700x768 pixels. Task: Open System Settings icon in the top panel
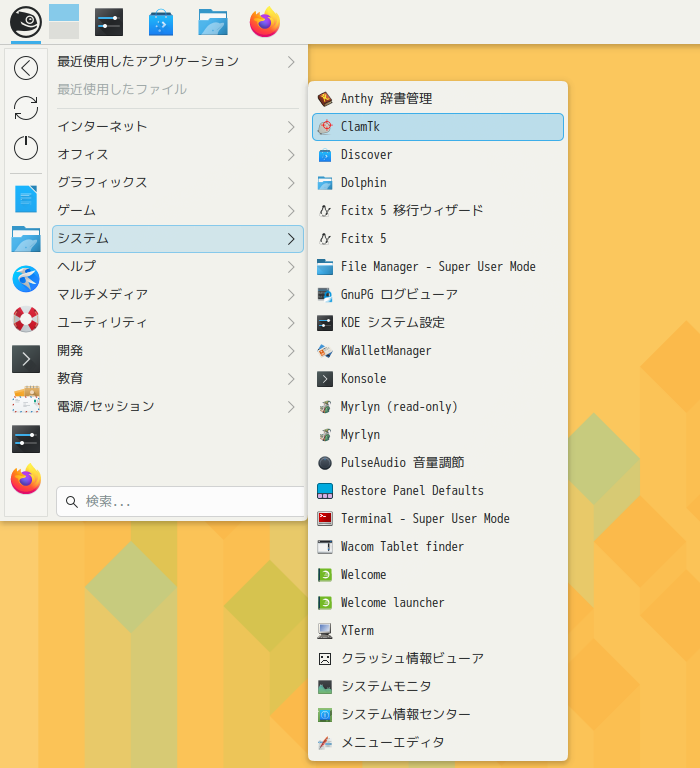point(109,22)
